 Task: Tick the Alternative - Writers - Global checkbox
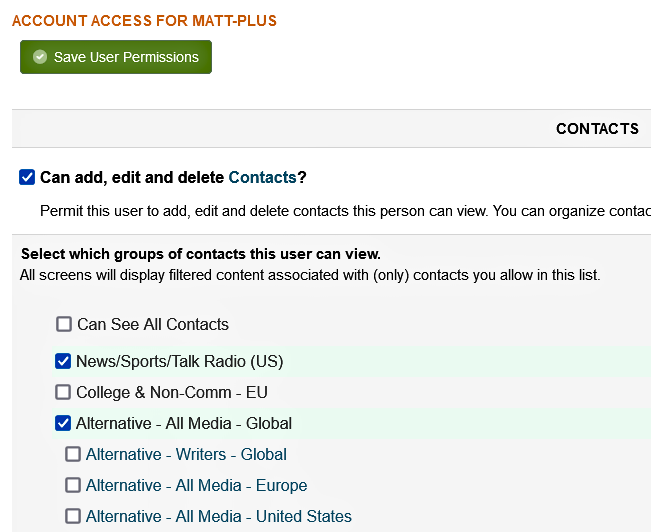[x=73, y=454]
